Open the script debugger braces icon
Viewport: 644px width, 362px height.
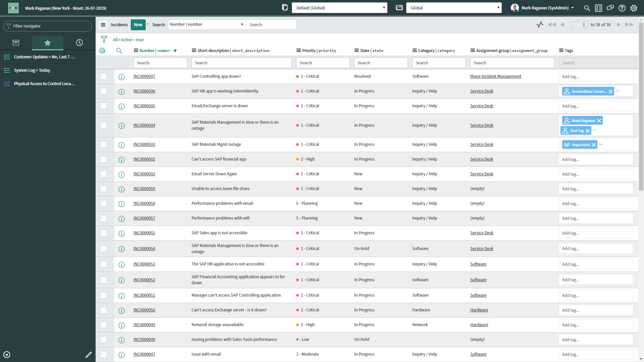point(598,8)
